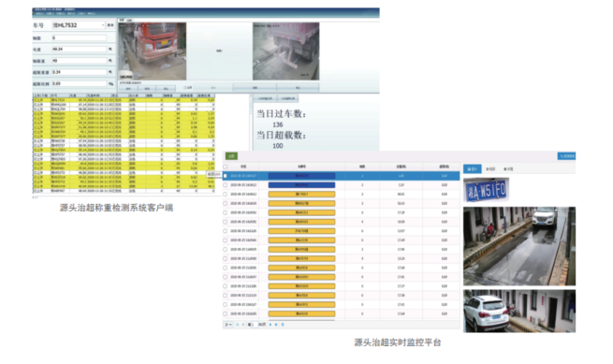
Task: Check the box on the highlighted blue row
Action: tap(225, 176)
